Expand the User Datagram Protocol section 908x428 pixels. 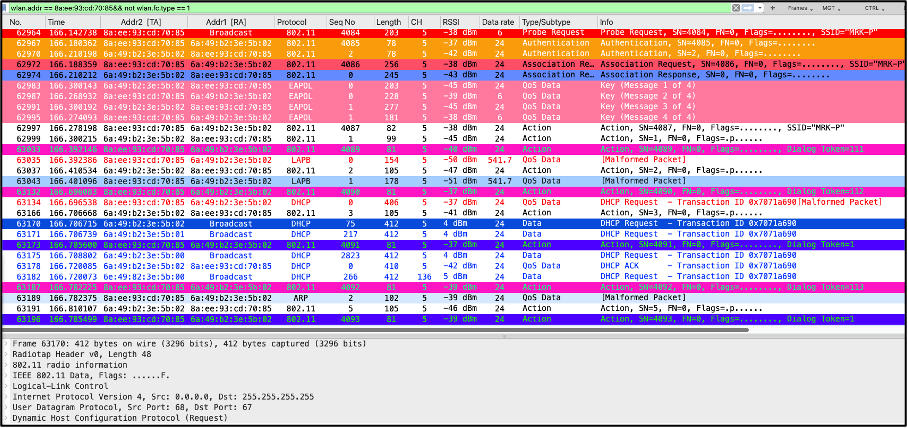[x=4, y=406]
